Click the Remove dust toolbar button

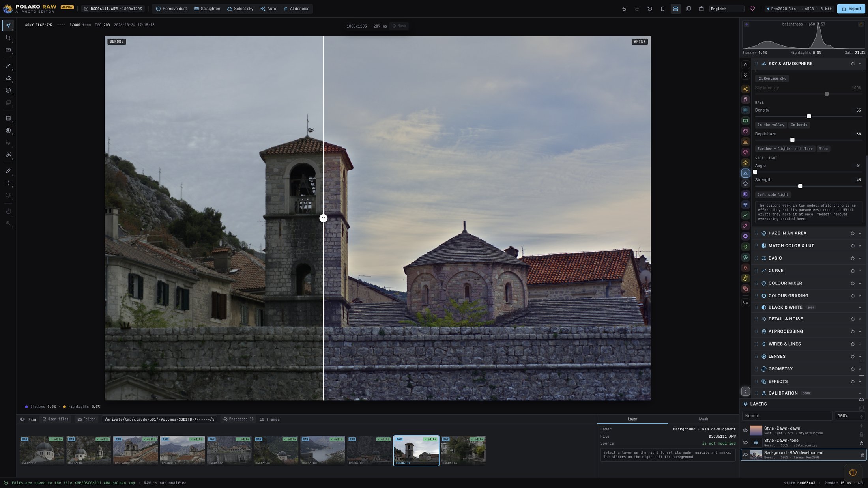(x=171, y=9)
